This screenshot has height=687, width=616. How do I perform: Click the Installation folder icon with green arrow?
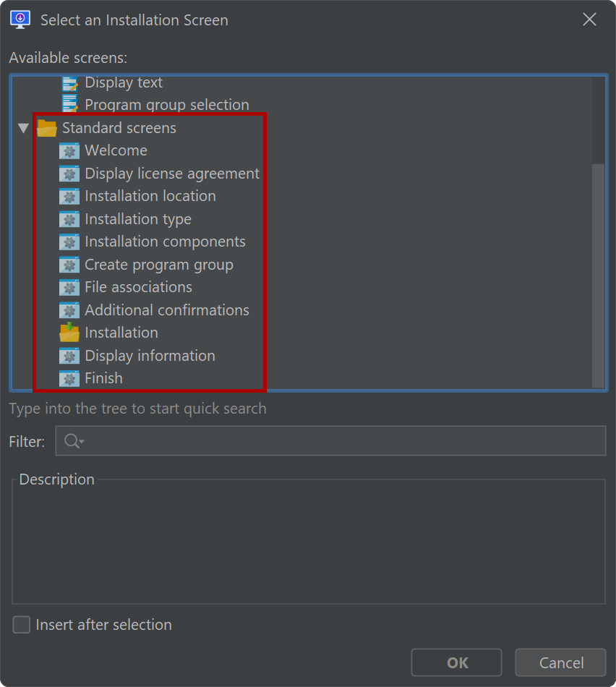tap(69, 333)
